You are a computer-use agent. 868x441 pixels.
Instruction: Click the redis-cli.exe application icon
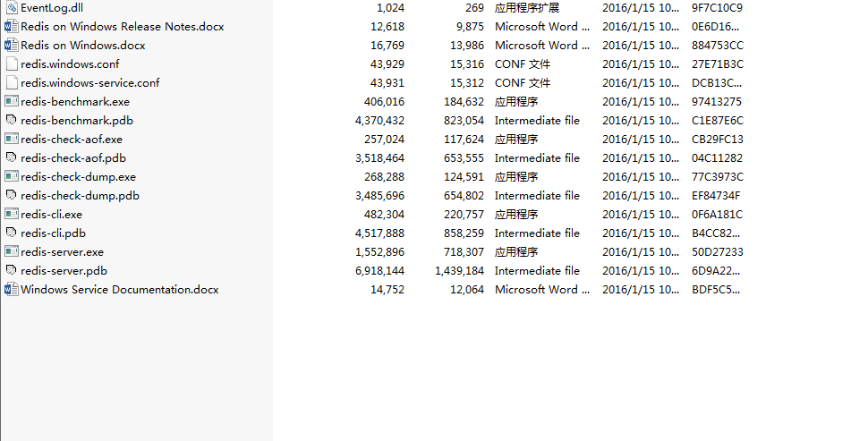click(12, 214)
